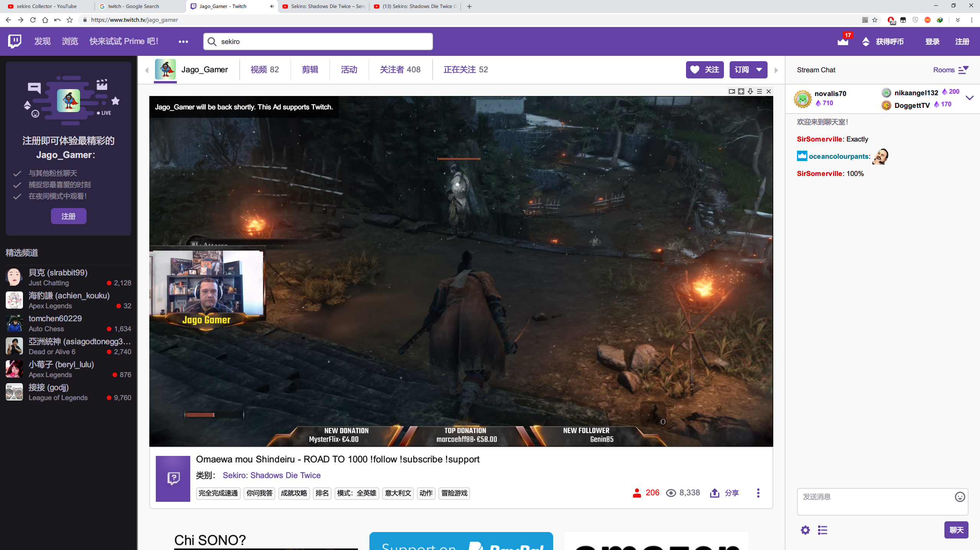The width and height of the screenshot is (980, 550).
Task: Go to browser home page
Action: coord(45,20)
